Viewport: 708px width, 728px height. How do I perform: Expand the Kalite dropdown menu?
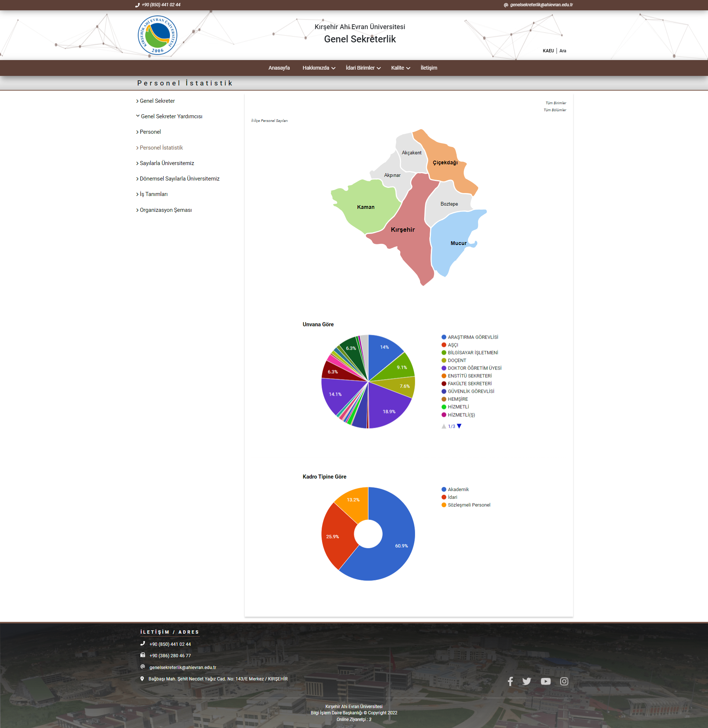[x=401, y=68]
